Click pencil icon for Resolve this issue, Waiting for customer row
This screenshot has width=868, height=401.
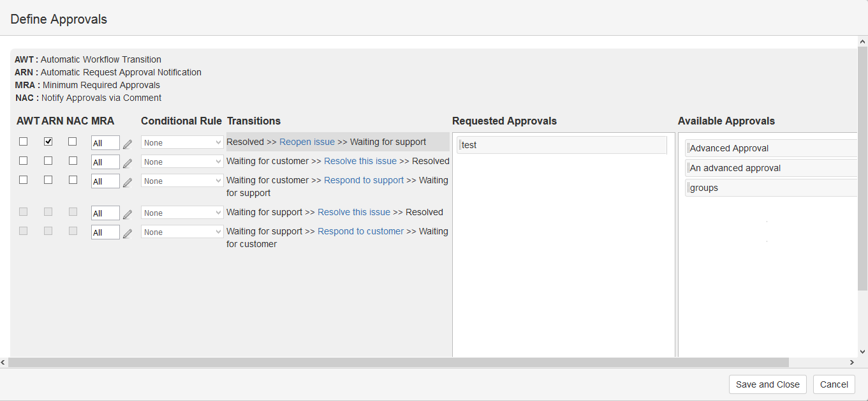pyautogui.click(x=128, y=163)
